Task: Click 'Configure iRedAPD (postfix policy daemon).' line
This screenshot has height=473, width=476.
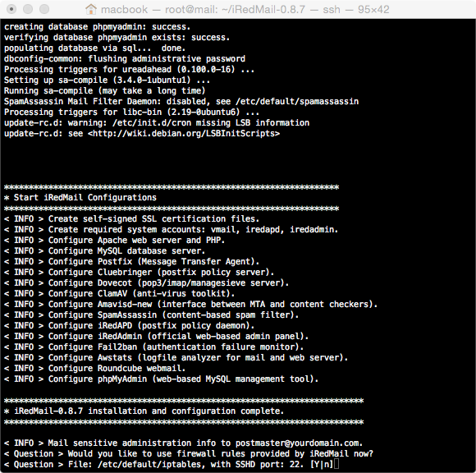Action: coord(129,326)
